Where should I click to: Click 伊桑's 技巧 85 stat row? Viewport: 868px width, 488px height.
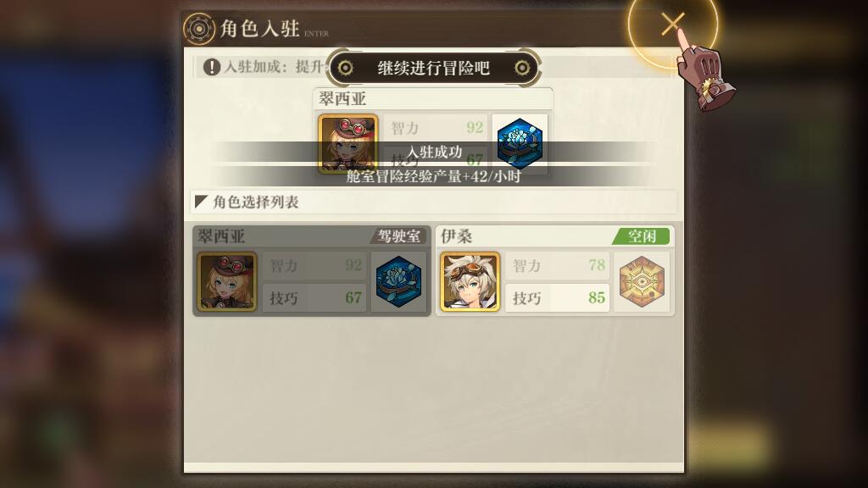click(x=558, y=297)
